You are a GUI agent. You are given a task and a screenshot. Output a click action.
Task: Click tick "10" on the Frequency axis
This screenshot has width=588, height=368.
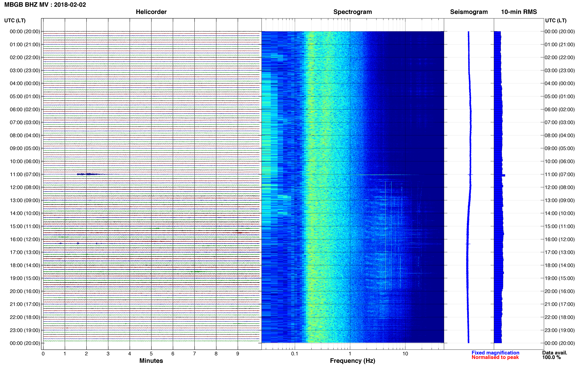[405, 354]
